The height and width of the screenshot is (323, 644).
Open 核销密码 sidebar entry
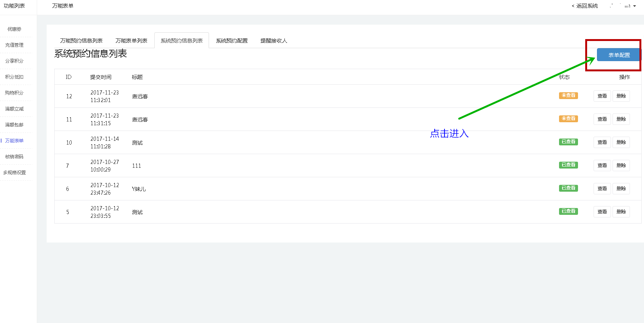pos(14,157)
